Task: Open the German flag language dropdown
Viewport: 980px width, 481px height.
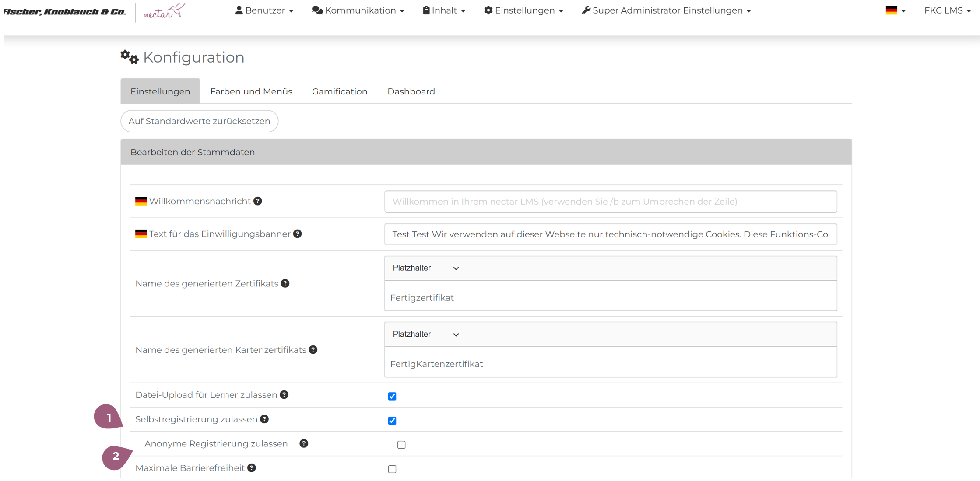Action: 895,10
